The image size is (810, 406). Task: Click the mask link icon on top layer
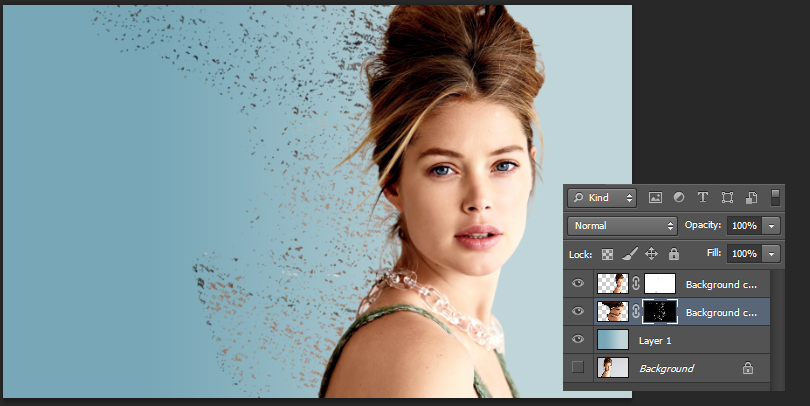(x=636, y=284)
